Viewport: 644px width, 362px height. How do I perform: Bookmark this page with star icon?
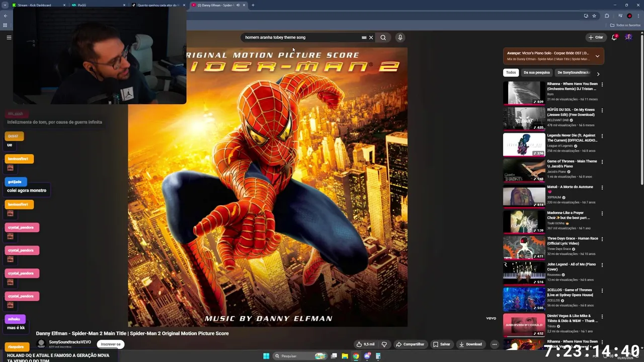tap(594, 16)
